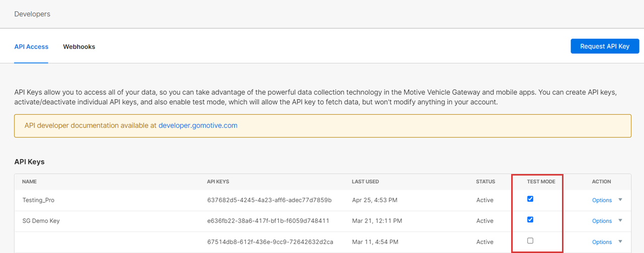Expand the dropdown arrow in SG Demo Key row
This screenshot has width=644, height=253.
(620, 220)
